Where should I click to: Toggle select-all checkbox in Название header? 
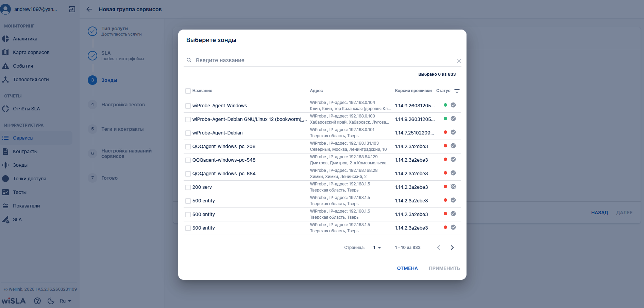point(188,91)
